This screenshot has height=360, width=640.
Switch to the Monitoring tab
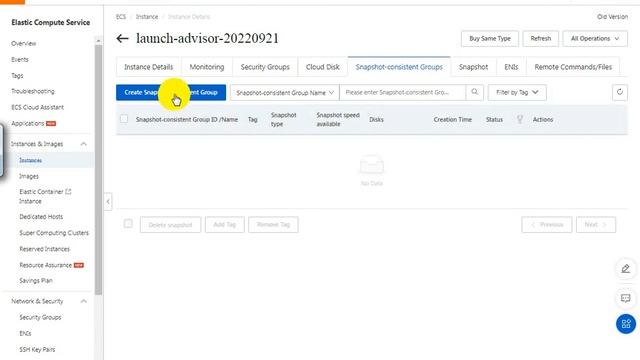[x=207, y=67]
